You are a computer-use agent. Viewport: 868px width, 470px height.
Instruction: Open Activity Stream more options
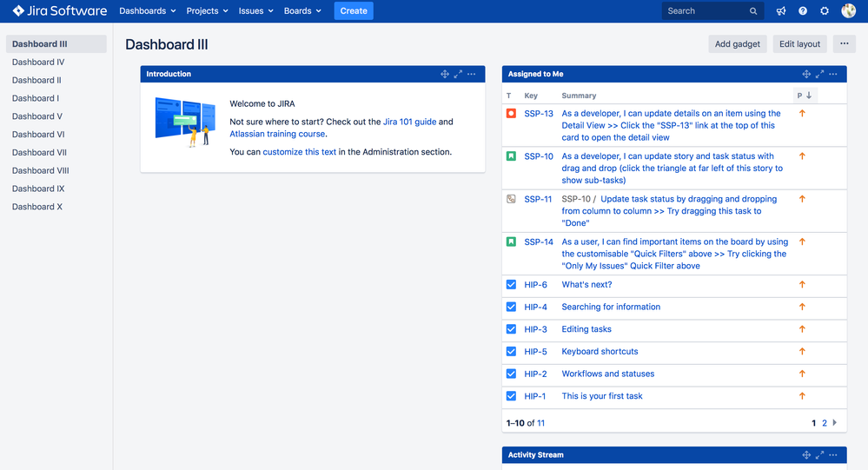tap(833, 455)
